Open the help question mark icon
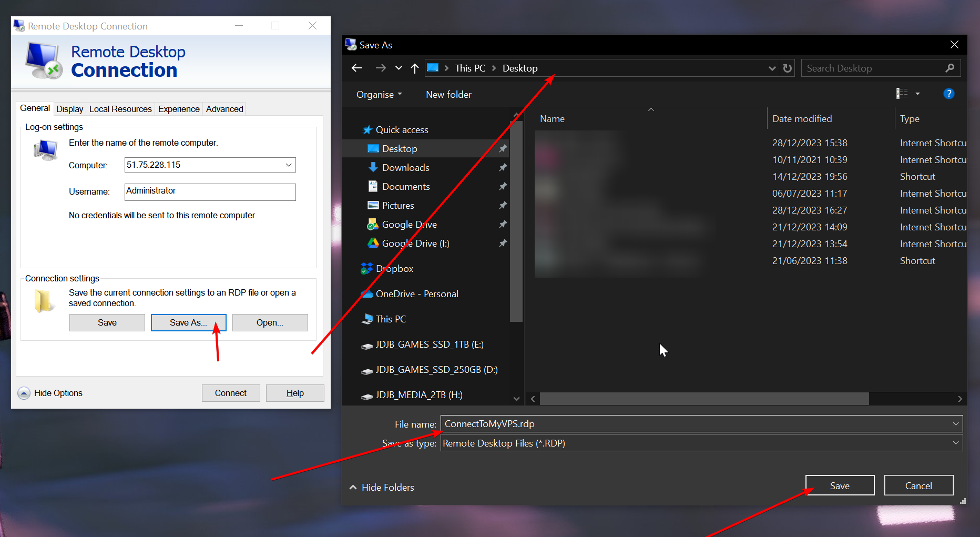 click(x=948, y=94)
